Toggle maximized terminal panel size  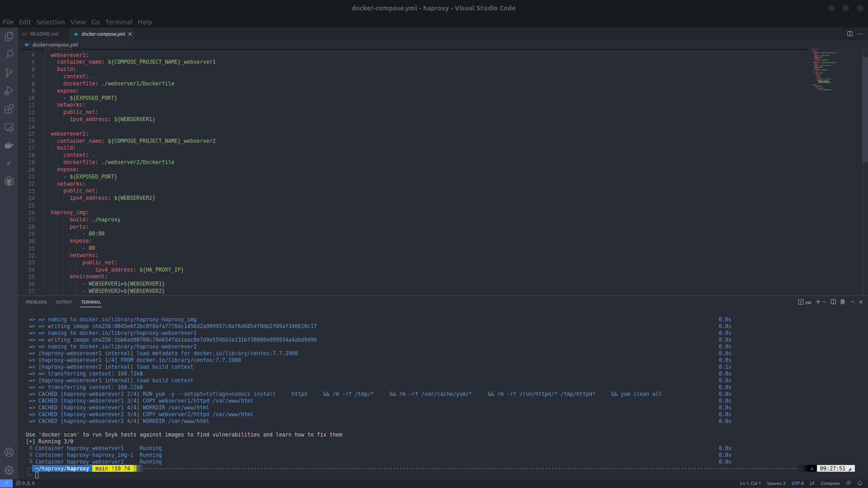pyautogui.click(x=853, y=302)
